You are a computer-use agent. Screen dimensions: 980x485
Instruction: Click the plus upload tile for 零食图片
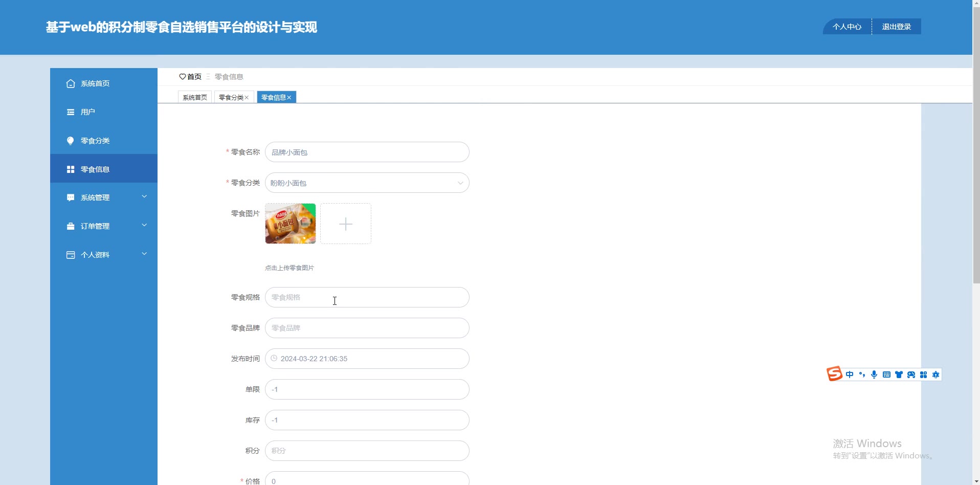346,224
